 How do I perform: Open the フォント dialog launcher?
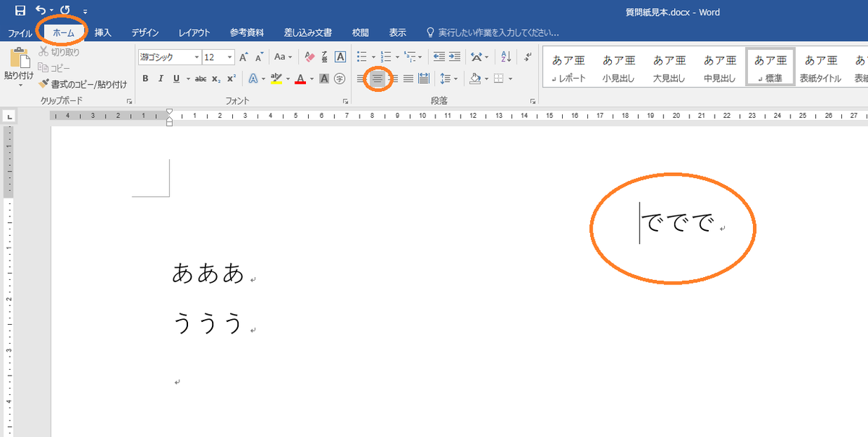click(x=345, y=102)
